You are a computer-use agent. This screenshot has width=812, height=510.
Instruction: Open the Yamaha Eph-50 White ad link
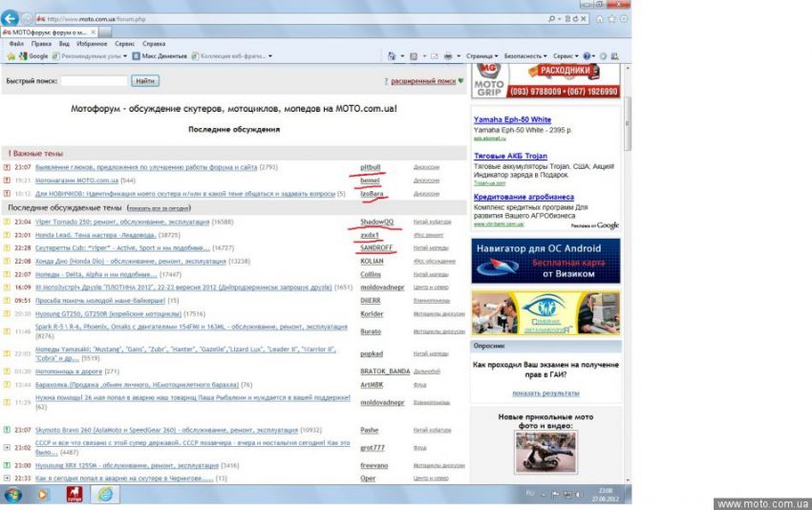tap(512, 119)
